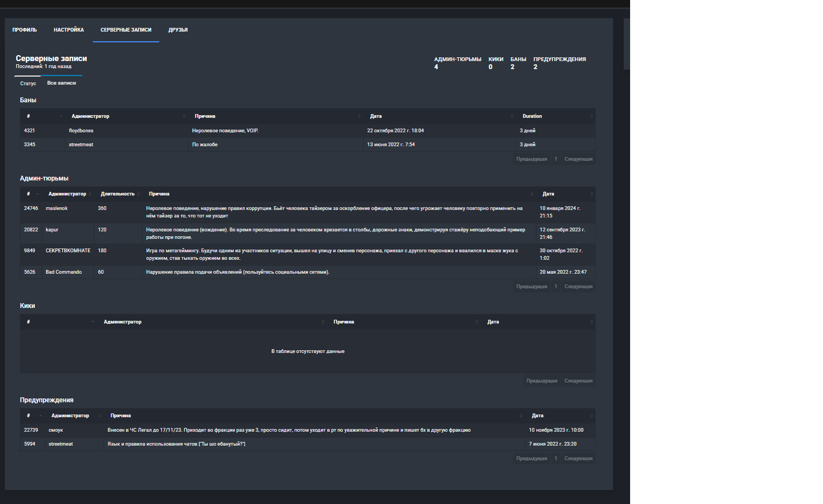Image resolution: width=823 pixels, height=504 pixels.
Task: Click Предыдущая under the Админ-тюрьмы table
Action: point(532,287)
